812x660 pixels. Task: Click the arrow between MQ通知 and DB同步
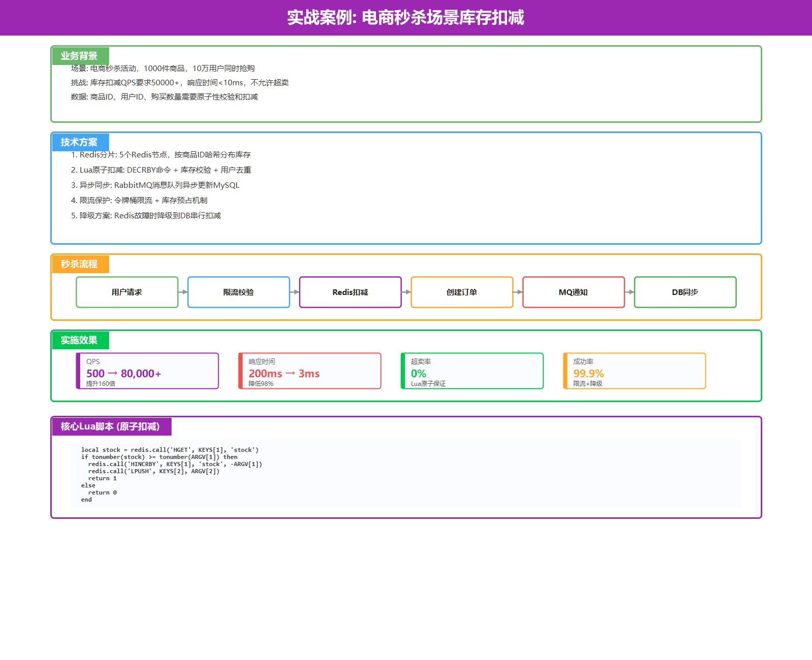click(630, 292)
